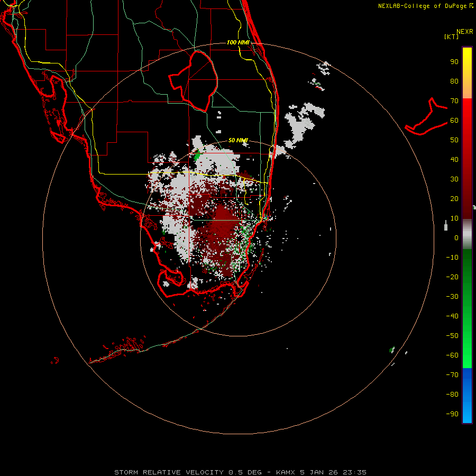Click the gray zero-velocity segment of color bar

pyautogui.click(x=467, y=234)
